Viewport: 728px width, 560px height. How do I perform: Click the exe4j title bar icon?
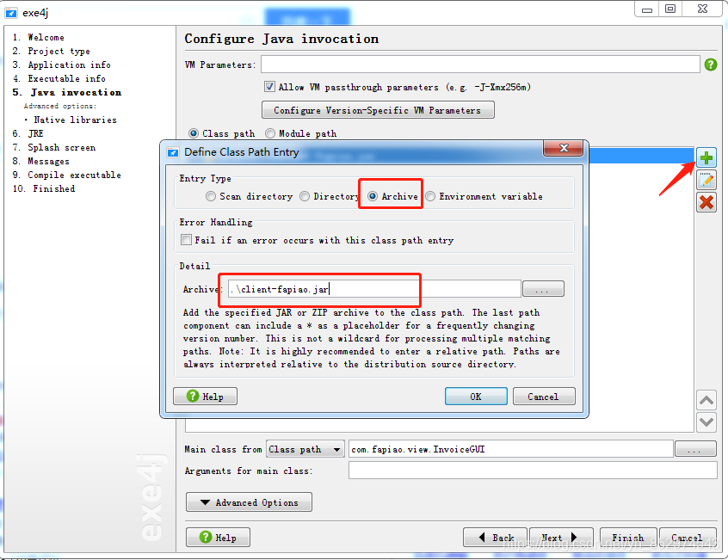11,13
